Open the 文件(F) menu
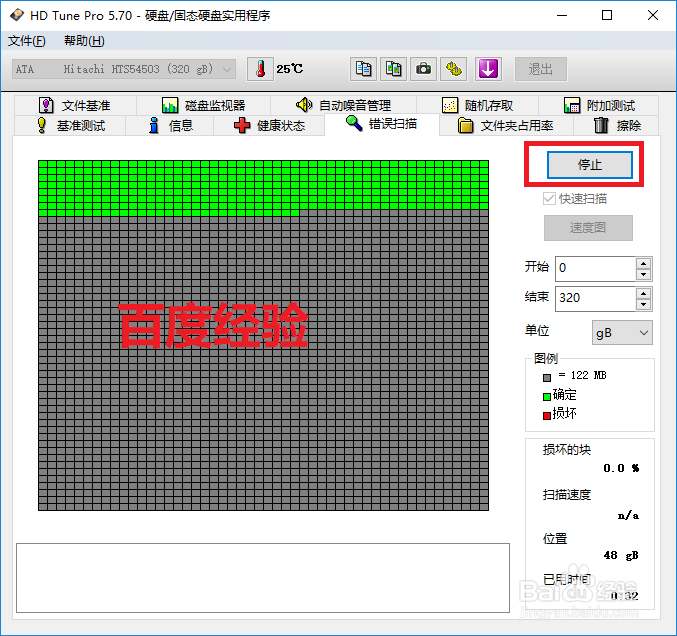This screenshot has width=677, height=636. click(26, 41)
